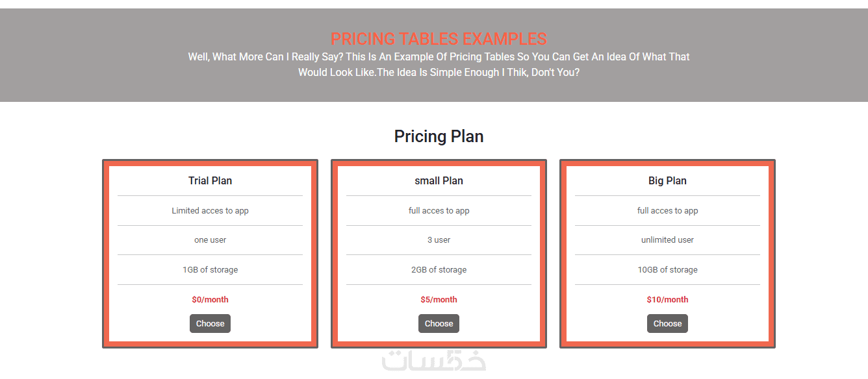
Task: Click the $0/month price label
Action: 210,299
